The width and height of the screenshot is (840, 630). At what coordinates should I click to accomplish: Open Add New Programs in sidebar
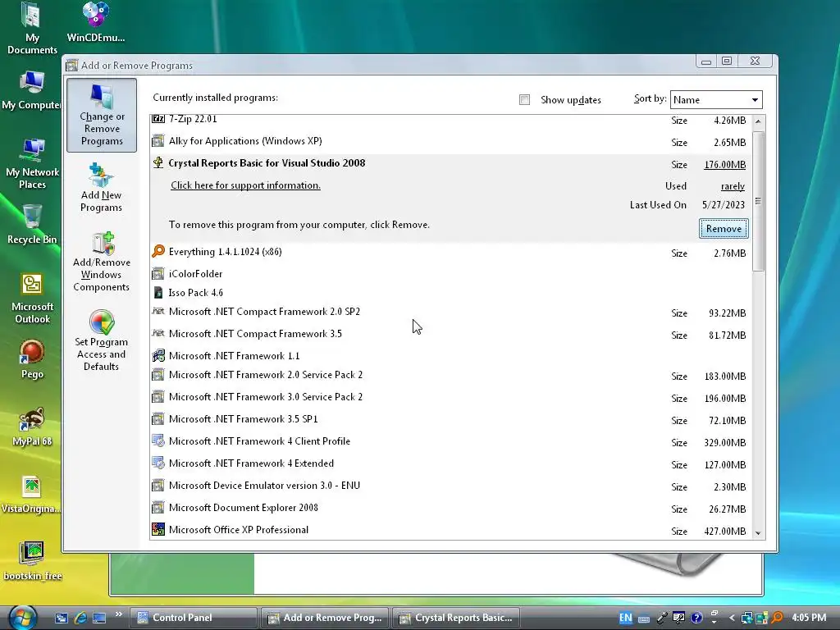(x=101, y=187)
